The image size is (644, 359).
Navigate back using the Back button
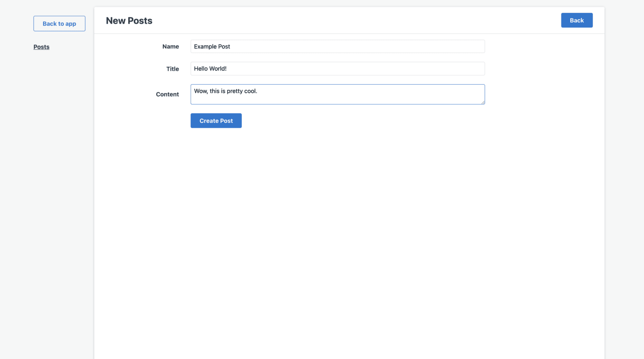[576, 20]
